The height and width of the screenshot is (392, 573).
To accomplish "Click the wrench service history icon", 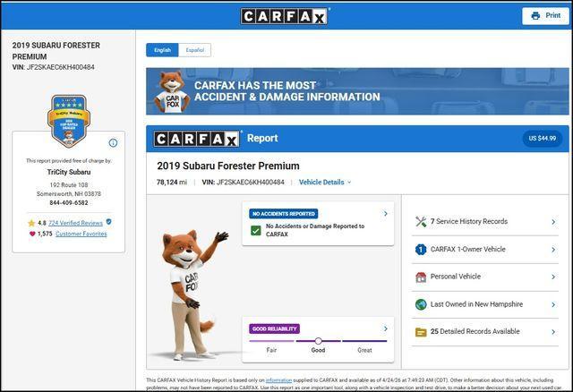I will [x=421, y=221].
